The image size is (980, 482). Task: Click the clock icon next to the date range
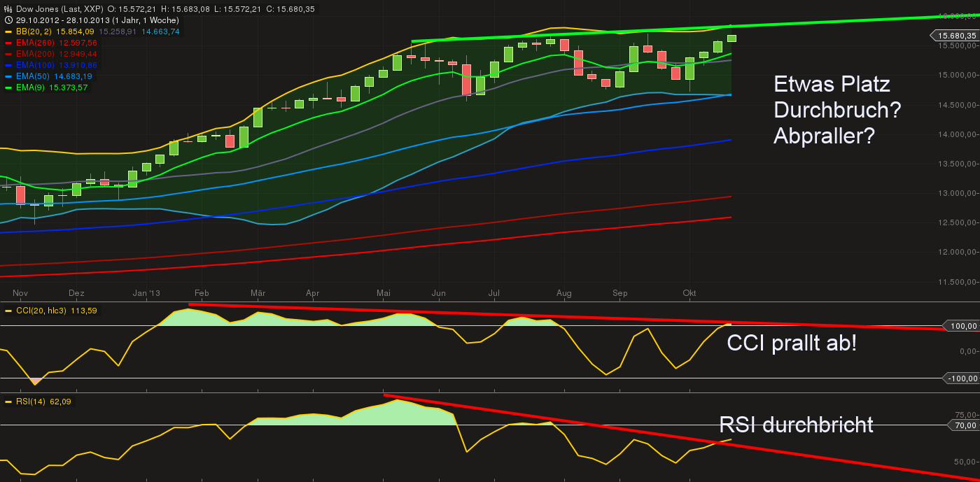pyautogui.click(x=8, y=20)
